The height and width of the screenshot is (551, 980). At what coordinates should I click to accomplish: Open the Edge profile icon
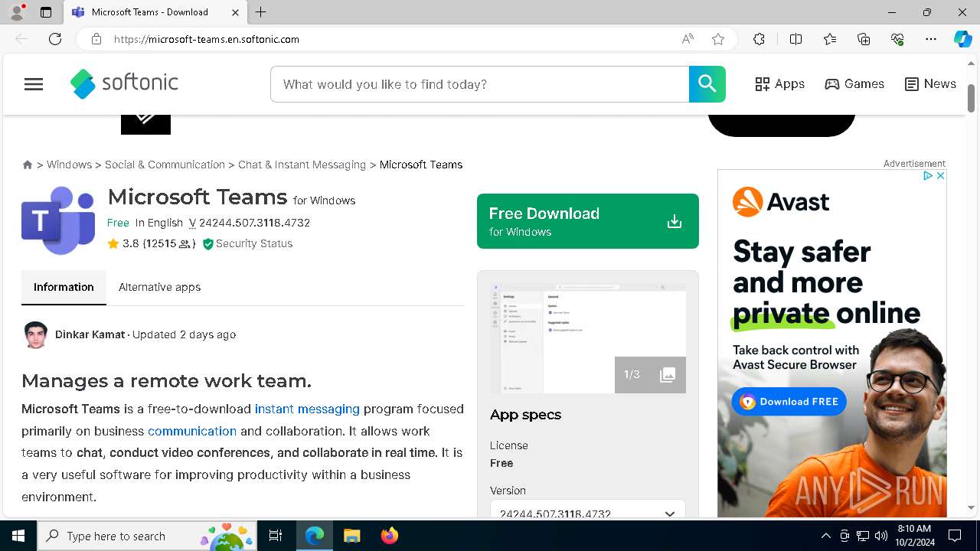click(x=17, y=11)
